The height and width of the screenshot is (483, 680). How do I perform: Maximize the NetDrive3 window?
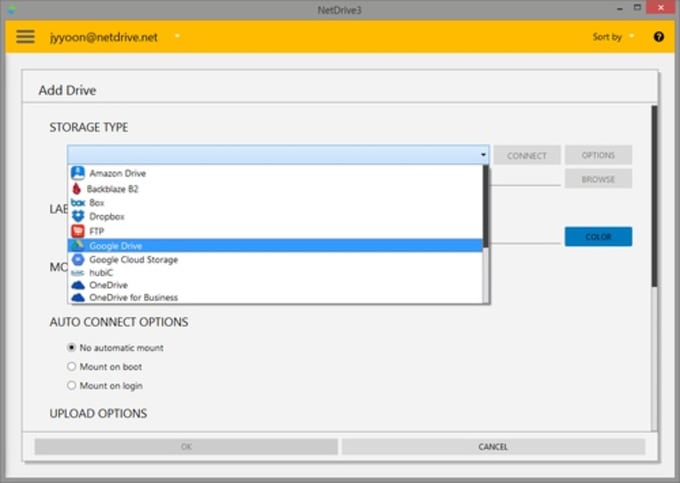click(637, 8)
